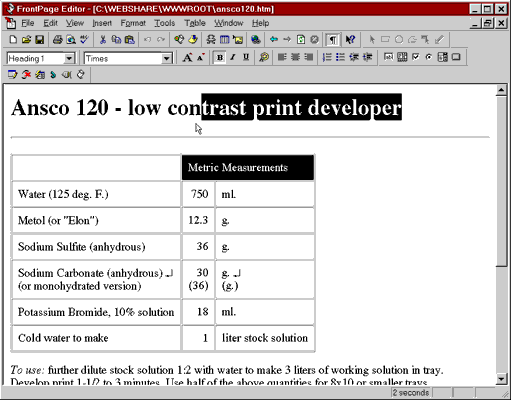
Task: Click the Metric Measurements header cell
Action: click(248, 167)
